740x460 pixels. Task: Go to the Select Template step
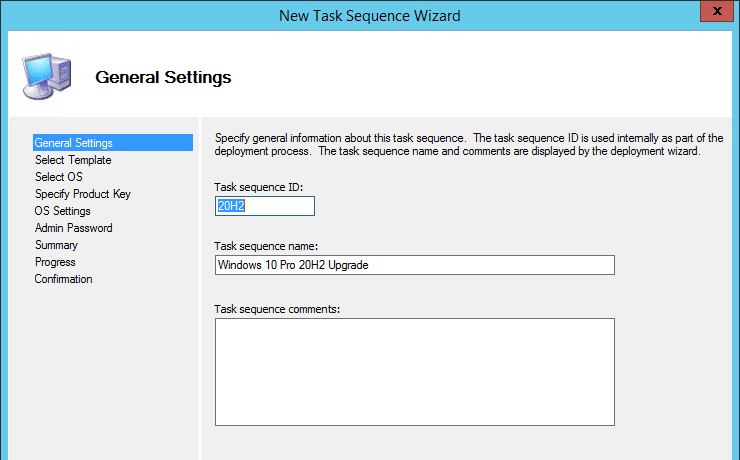coord(73,160)
